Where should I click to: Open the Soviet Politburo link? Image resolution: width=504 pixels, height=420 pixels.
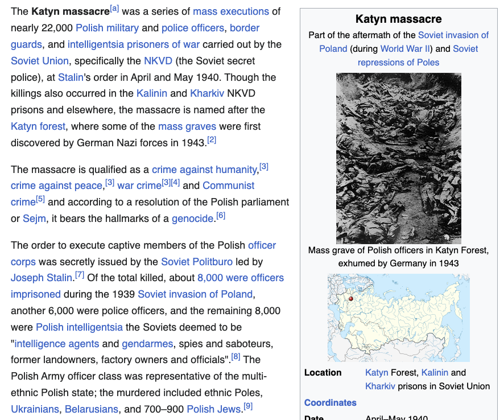(x=196, y=262)
